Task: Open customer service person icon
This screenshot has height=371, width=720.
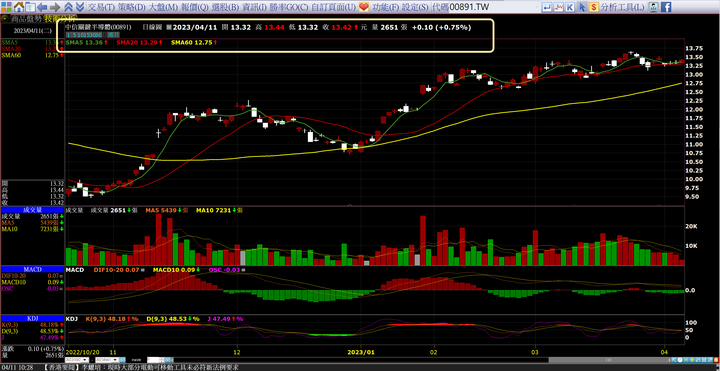Action: tap(653, 7)
